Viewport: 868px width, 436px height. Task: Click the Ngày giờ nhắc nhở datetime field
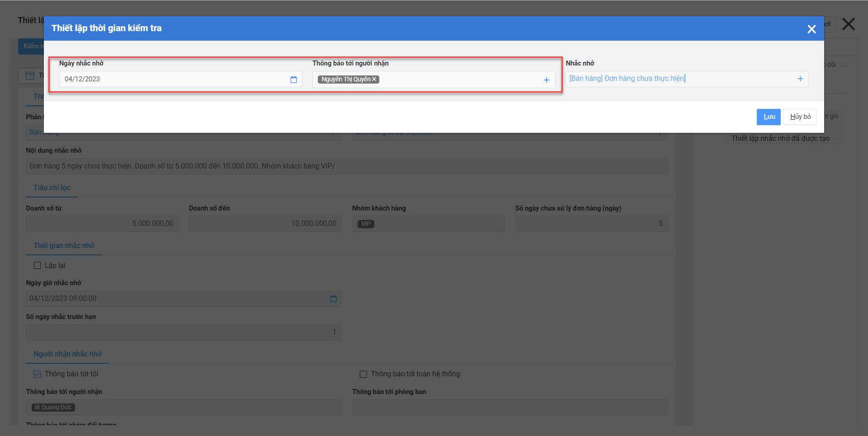pyautogui.click(x=184, y=299)
